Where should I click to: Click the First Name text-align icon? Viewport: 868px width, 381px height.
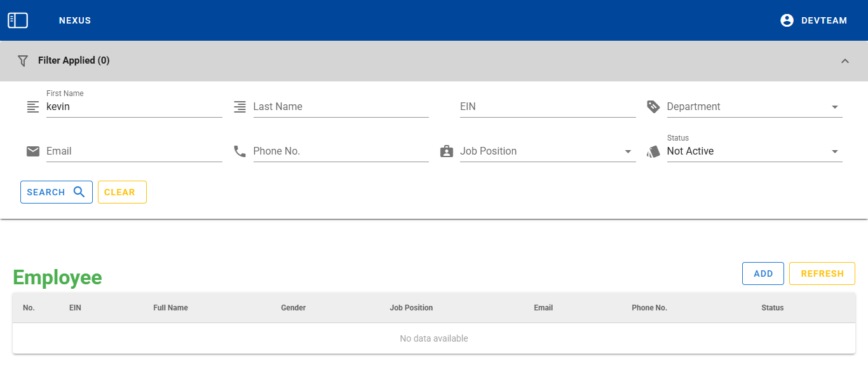pos(33,107)
